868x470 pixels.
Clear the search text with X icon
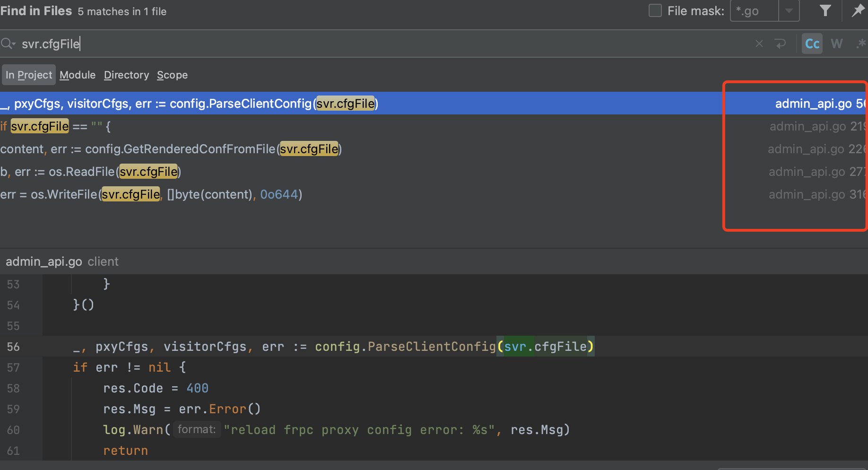pyautogui.click(x=759, y=44)
